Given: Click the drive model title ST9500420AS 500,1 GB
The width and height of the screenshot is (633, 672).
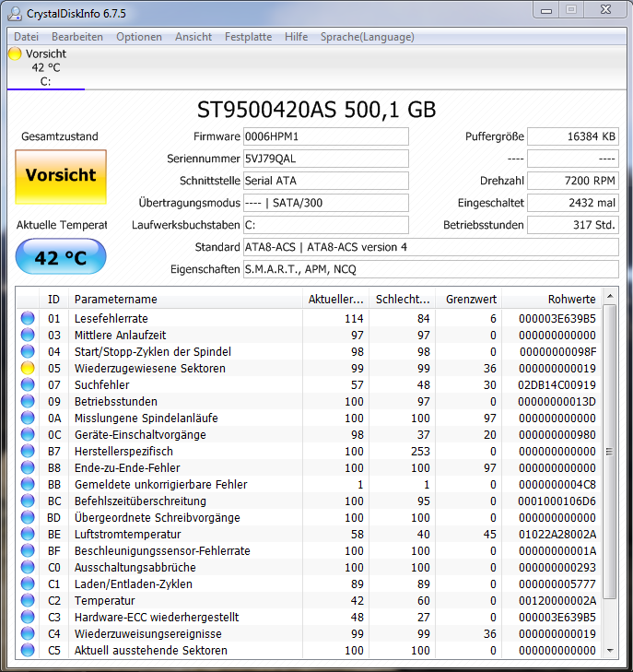Looking at the screenshot, I should click(317, 110).
